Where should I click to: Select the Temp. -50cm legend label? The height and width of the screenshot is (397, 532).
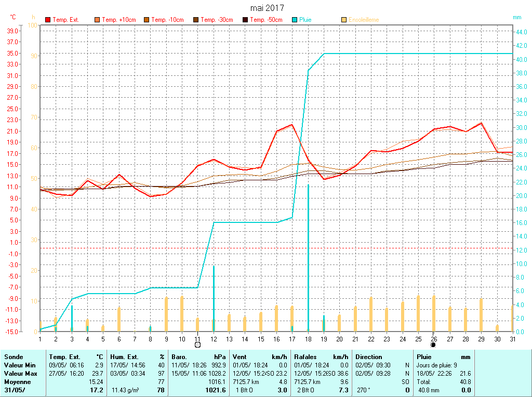(x=266, y=20)
